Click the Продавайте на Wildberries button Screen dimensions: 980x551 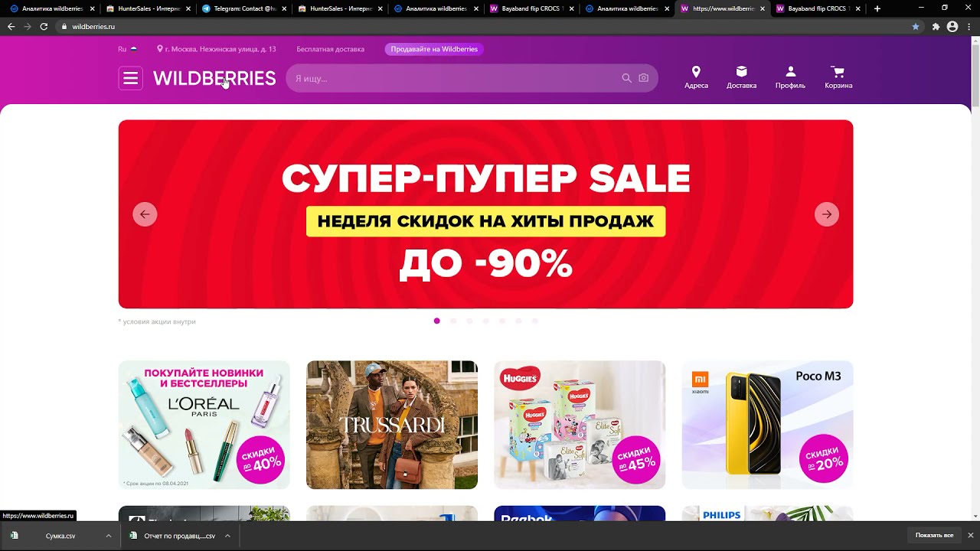point(434,49)
